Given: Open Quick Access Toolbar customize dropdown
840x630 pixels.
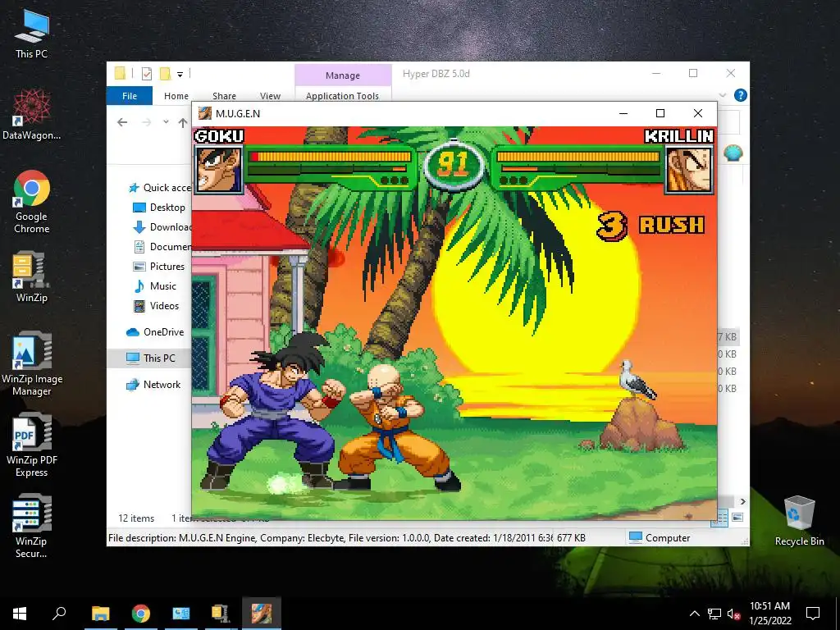Looking at the screenshot, I should (x=180, y=74).
